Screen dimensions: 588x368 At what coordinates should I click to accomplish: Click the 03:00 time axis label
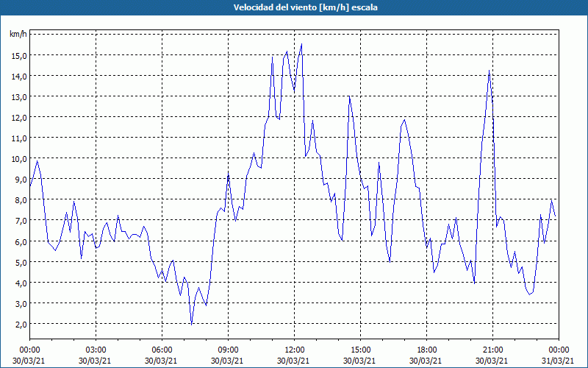pyautogui.click(x=96, y=350)
